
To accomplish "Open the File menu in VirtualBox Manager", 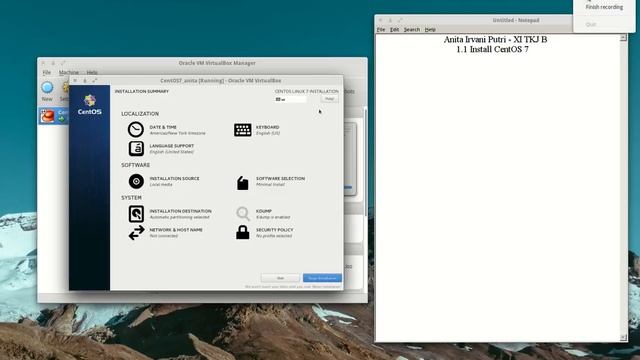I will [47, 72].
